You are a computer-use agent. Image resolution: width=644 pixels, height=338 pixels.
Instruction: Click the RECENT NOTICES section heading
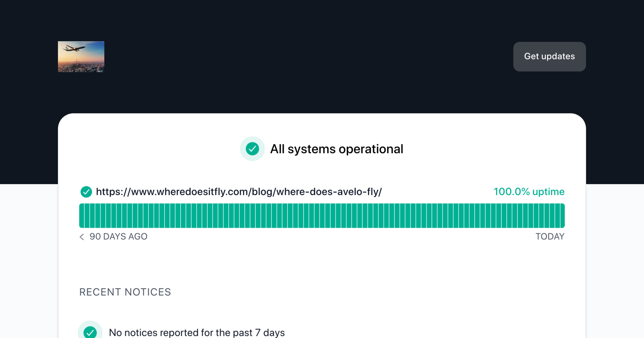point(125,292)
